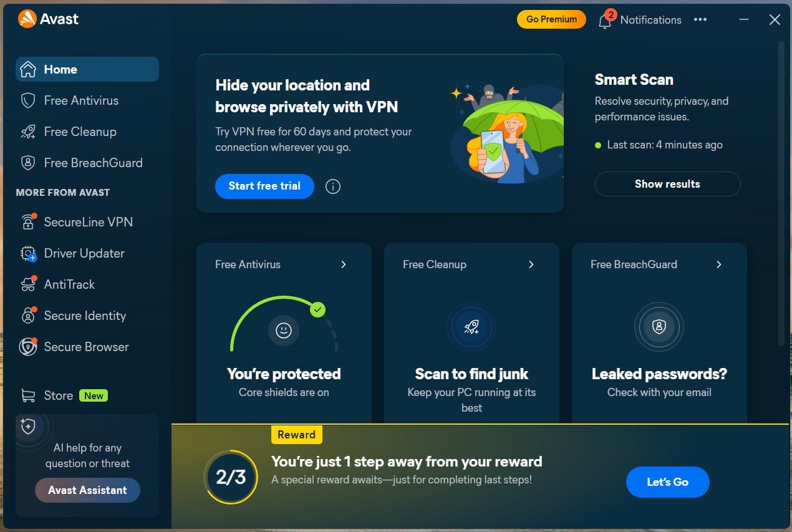Expand the Free Antivirus card arrow
This screenshot has width=792, height=532.
click(x=343, y=264)
